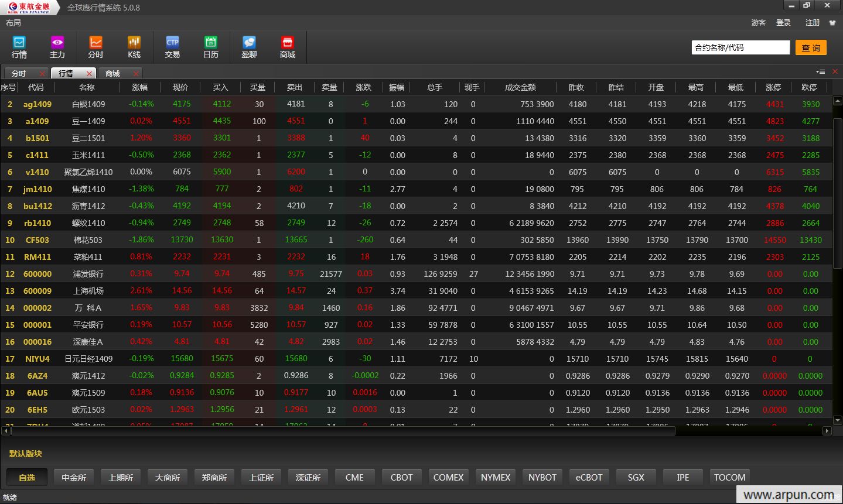Select the 自选 watchlist board
This screenshot has height=504, width=843.
click(x=27, y=478)
